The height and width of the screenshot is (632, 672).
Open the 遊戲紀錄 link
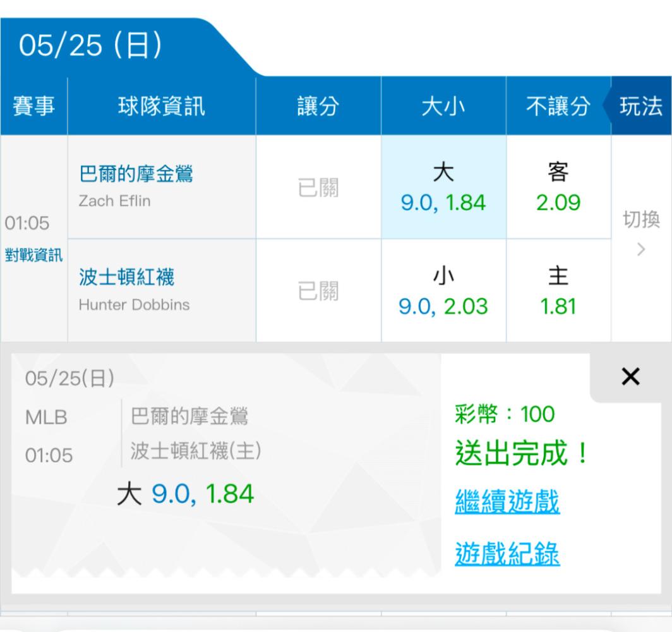[x=507, y=554]
